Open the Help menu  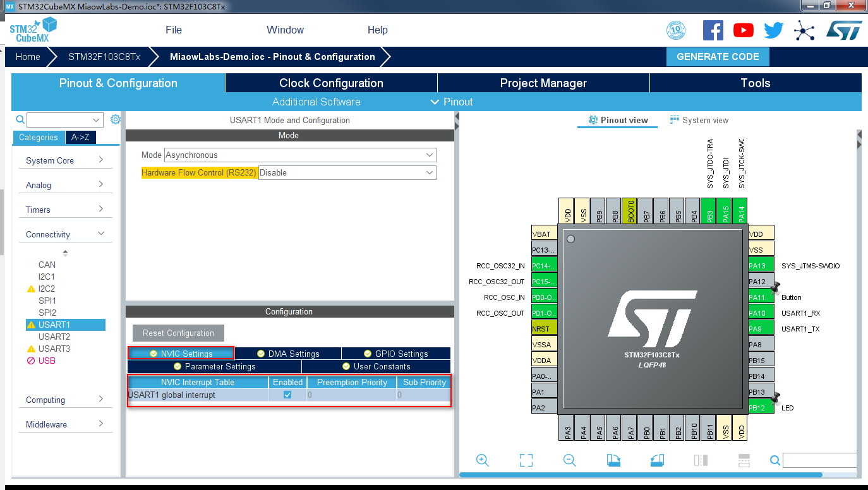point(378,30)
